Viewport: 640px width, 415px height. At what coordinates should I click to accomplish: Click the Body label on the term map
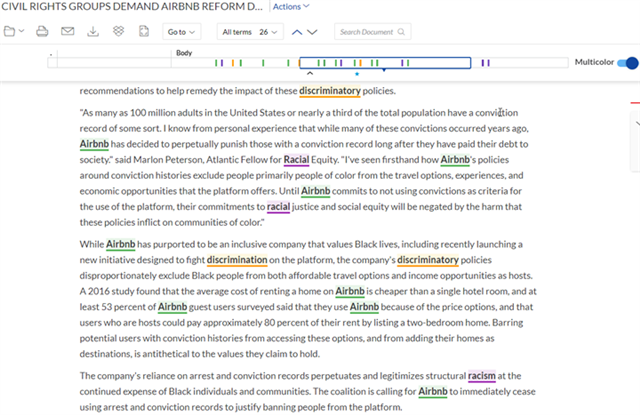coord(184,53)
